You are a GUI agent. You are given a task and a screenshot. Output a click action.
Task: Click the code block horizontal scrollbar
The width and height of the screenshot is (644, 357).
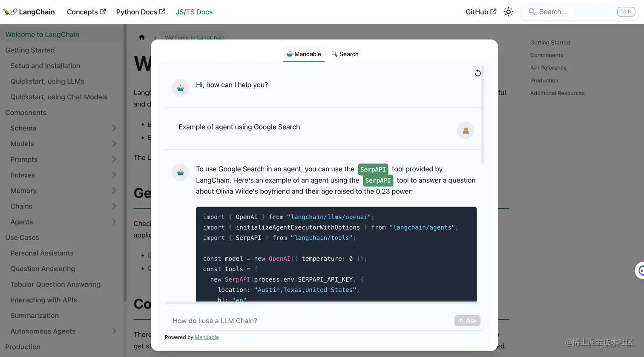(322, 303)
